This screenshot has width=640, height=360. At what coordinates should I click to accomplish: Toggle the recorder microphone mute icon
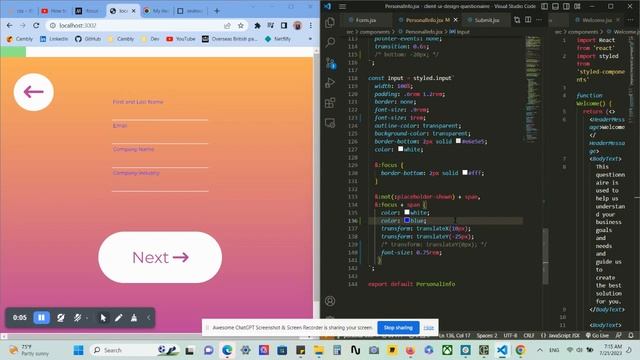pos(77,318)
